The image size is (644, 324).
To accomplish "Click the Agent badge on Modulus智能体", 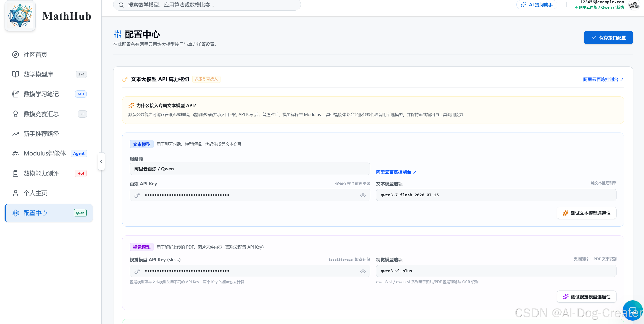I will click(x=79, y=154).
